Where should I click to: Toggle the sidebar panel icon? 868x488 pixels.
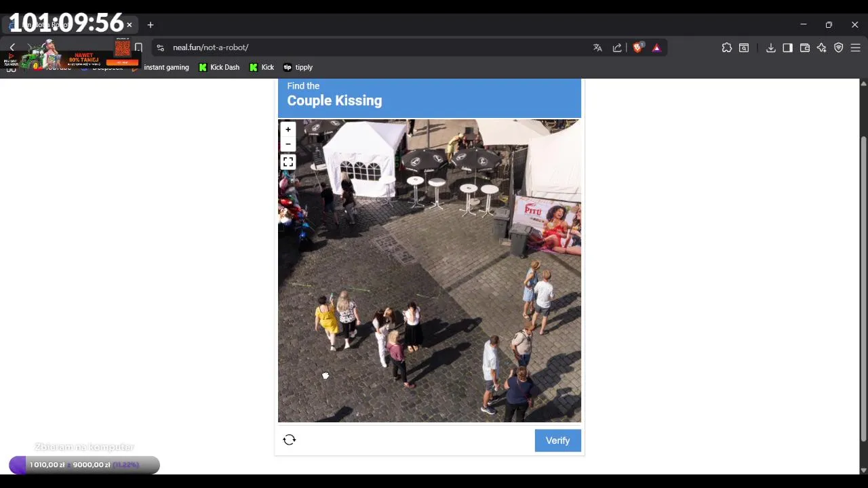click(787, 47)
